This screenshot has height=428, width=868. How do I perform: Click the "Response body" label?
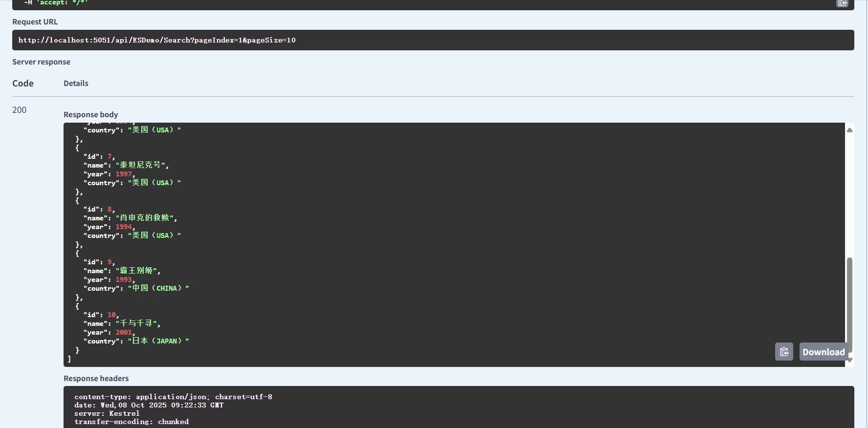[91, 115]
